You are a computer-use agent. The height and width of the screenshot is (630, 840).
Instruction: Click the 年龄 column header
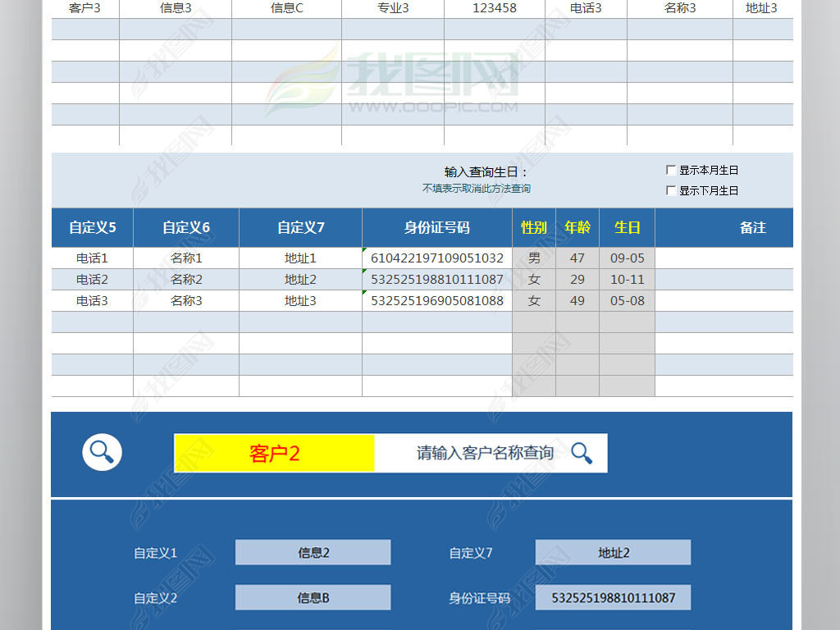577,227
